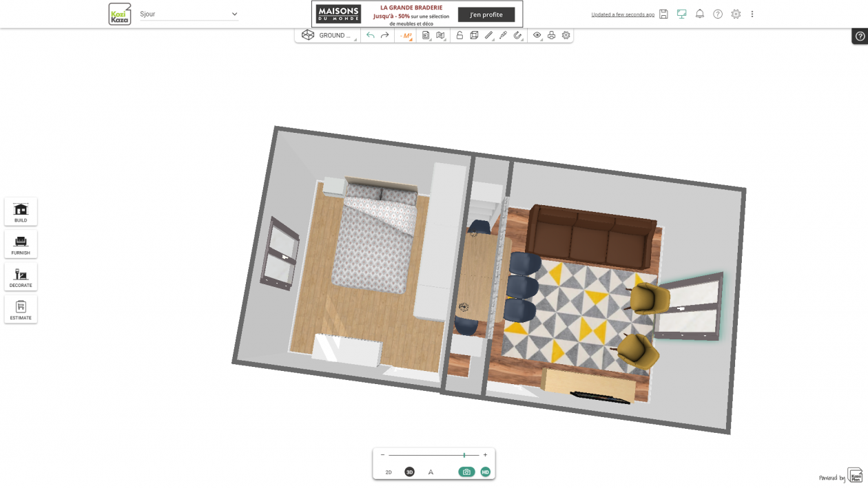
Task: Click the redo arrow in the toolbar
Action: (385, 36)
